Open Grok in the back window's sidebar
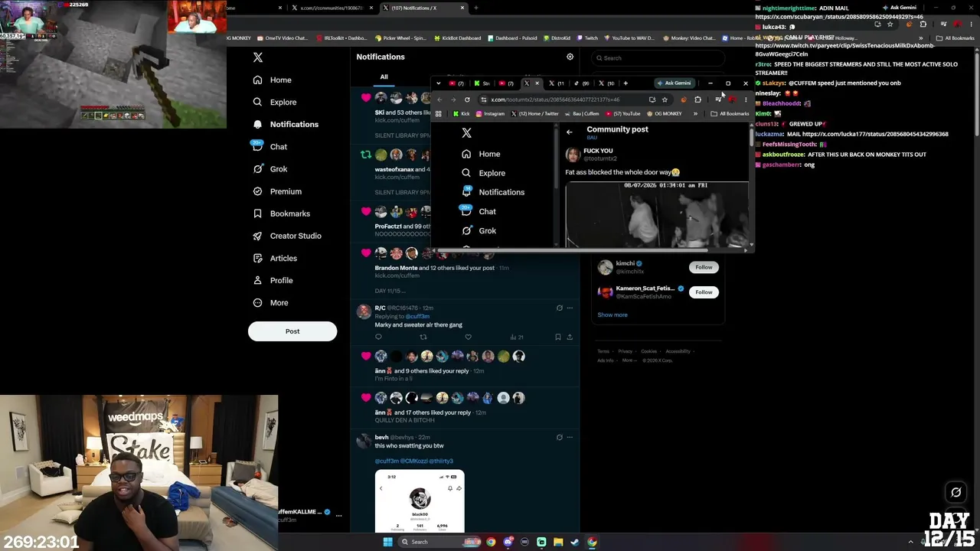 point(269,169)
